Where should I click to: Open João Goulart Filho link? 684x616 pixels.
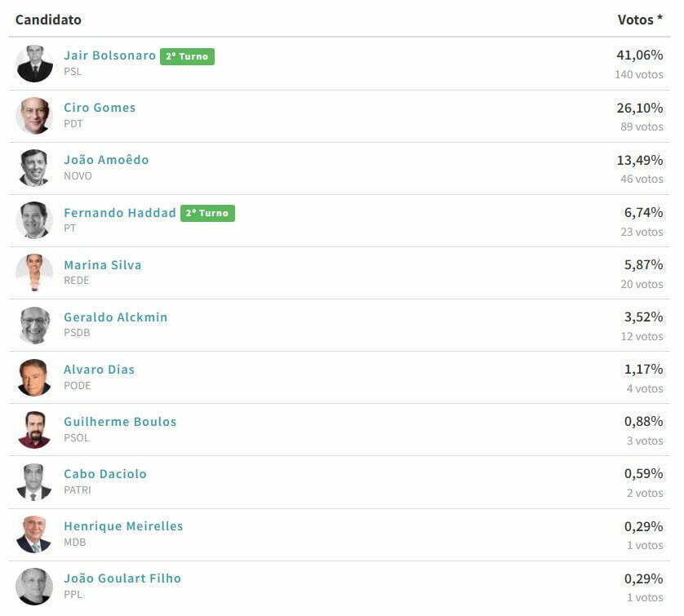click(x=122, y=578)
